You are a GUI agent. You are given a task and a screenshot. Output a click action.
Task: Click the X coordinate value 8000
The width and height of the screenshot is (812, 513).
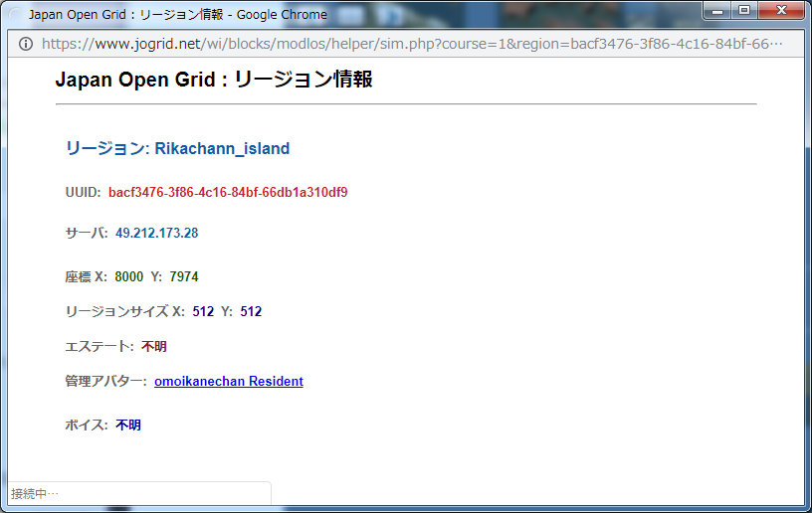(x=129, y=276)
